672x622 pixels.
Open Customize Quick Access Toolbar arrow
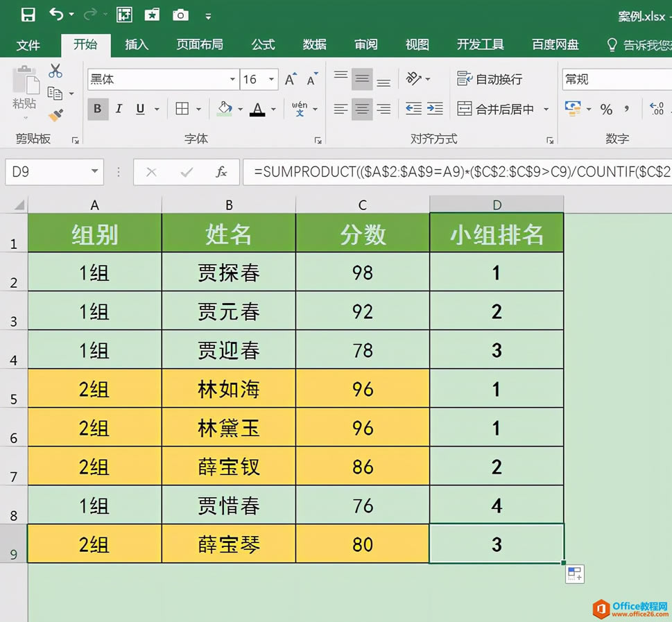pyautogui.click(x=208, y=17)
